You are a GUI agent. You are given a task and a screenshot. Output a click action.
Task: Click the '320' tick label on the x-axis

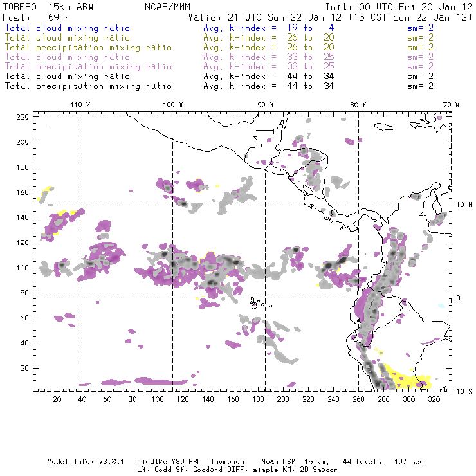pos(434,399)
